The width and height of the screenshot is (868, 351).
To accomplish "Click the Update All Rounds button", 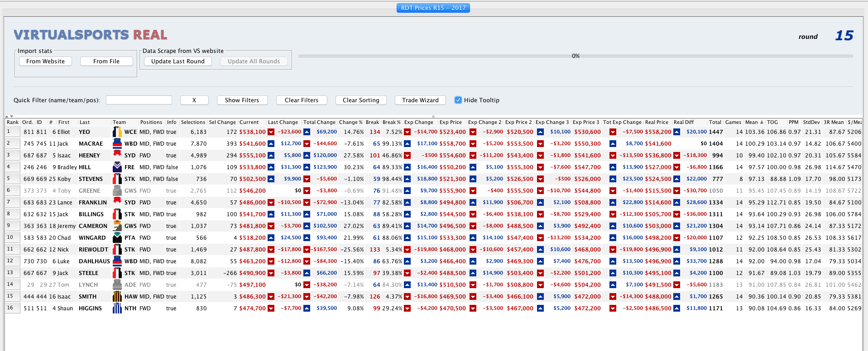I will pyautogui.click(x=254, y=62).
